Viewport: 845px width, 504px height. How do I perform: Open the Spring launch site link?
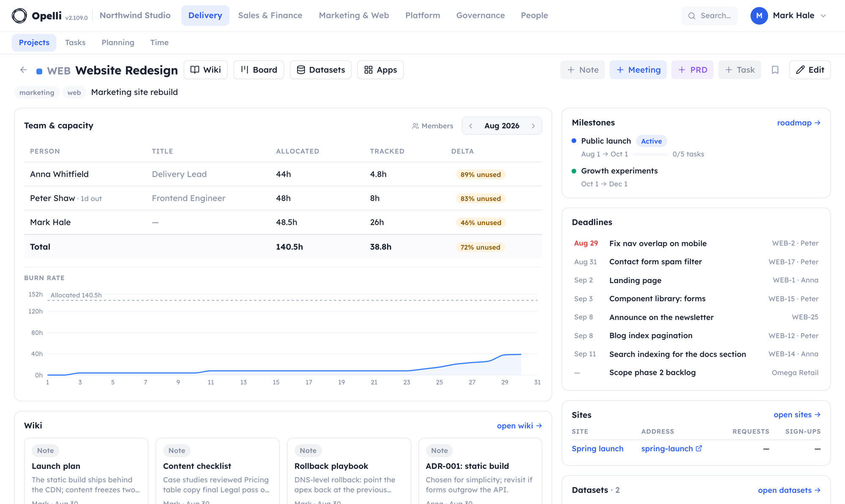point(597,448)
